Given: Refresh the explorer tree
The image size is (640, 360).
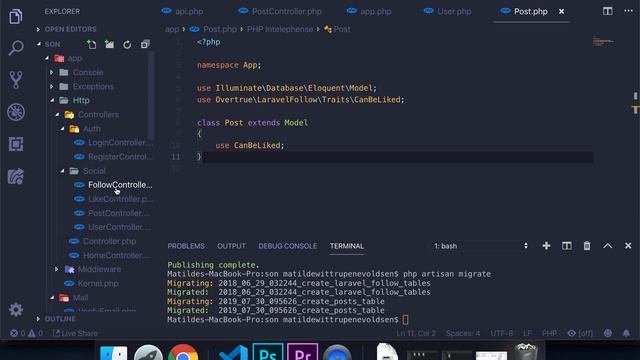Looking at the screenshot, I should [x=127, y=44].
